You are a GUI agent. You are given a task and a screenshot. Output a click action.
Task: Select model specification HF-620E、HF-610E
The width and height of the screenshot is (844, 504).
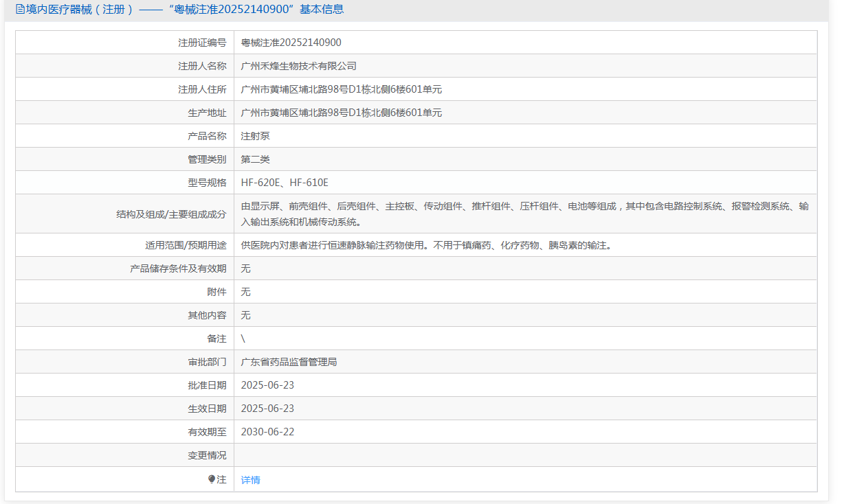click(x=285, y=183)
